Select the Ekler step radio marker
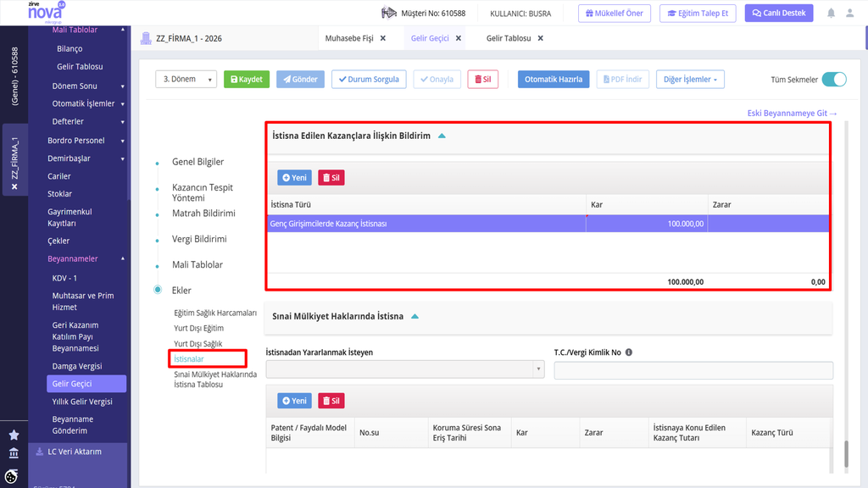The height and width of the screenshot is (488, 868). [158, 290]
